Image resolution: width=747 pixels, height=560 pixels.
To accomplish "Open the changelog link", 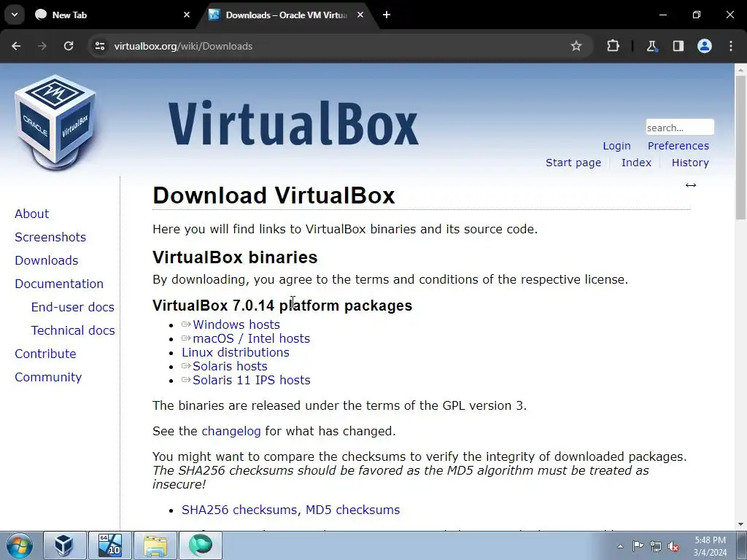I will pyautogui.click(x=231, y=431).
